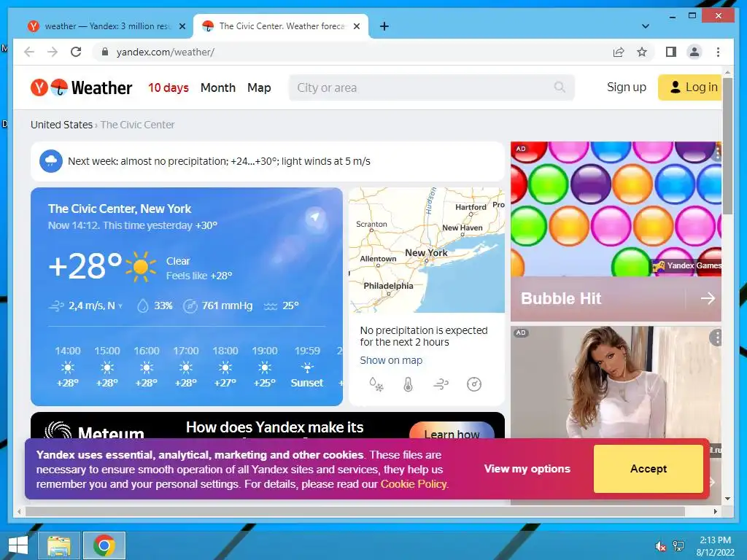Click the 18:00 hourly forecast entry

click(225, 367)
